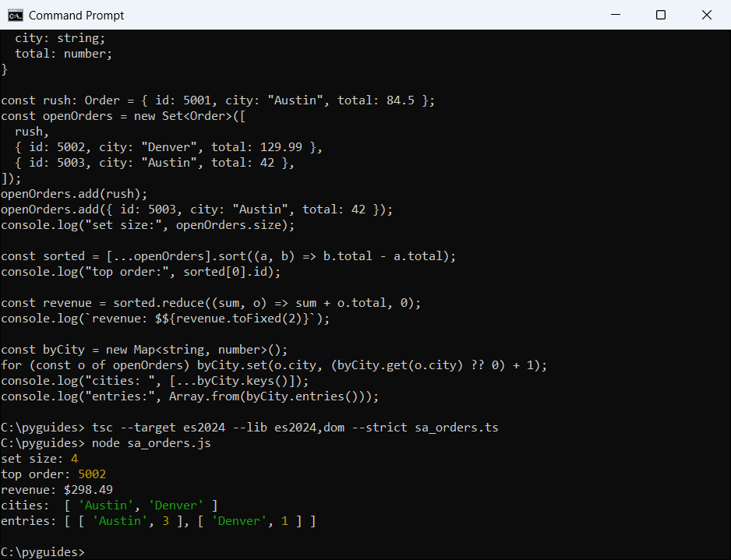The height and width of the screenshot is (560, 731).
Task: Click the 'top order: 5002' output line
Action: [x=54, y=474]
